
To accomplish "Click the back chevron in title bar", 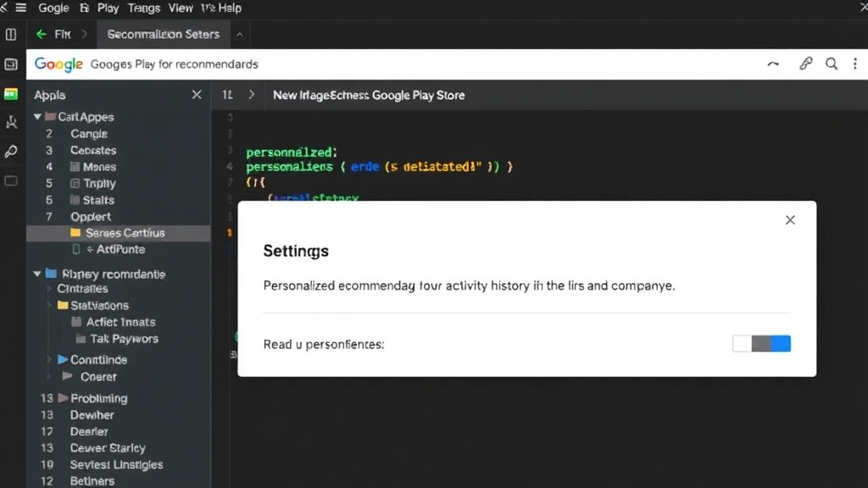I will click(x=4, y=8).
